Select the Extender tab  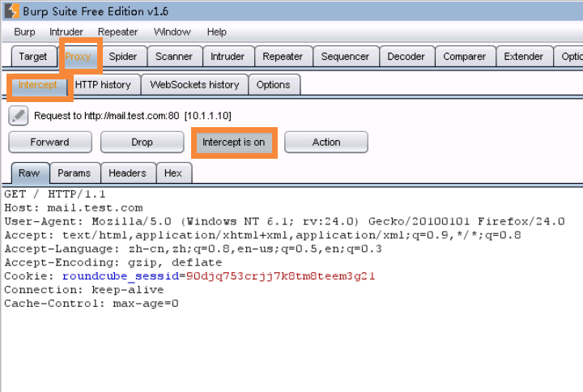524,57
